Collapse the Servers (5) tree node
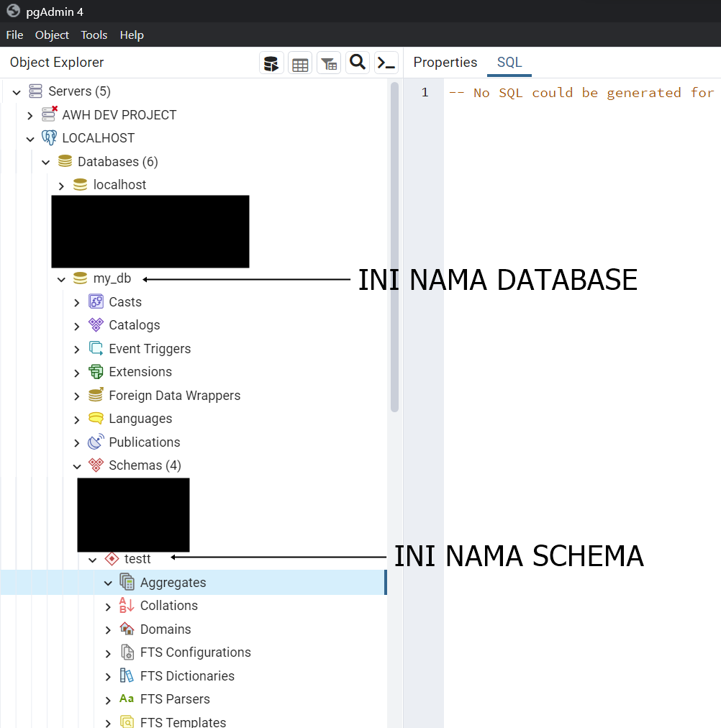 17,92
